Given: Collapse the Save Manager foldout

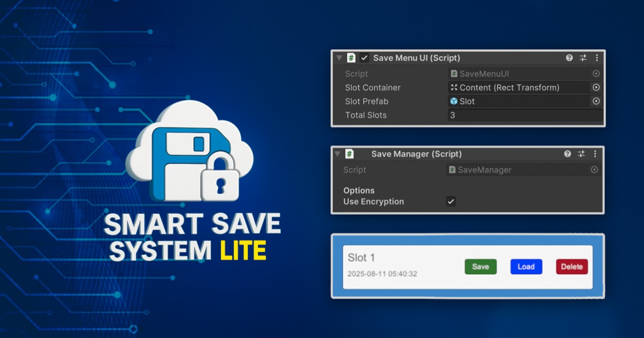Looking at the screenshot, I should coord(338,153).
